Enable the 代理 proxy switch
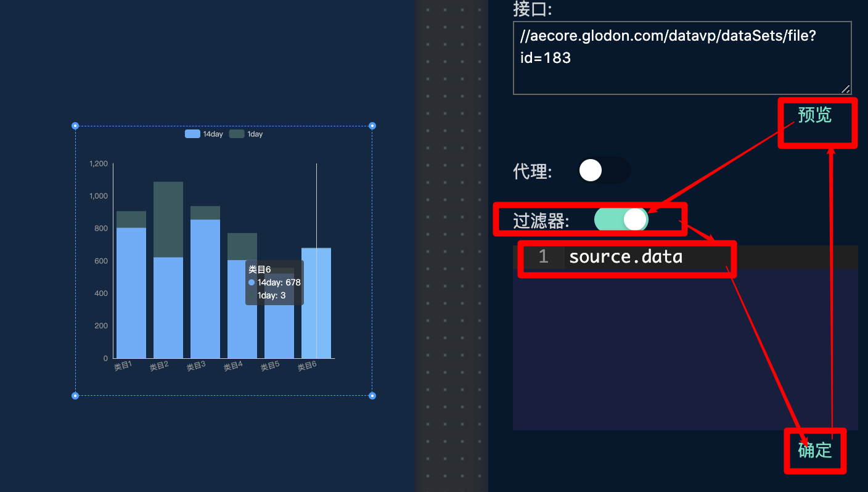The width and height of the screenshot is (868, 492). click(x=604, y=170)
